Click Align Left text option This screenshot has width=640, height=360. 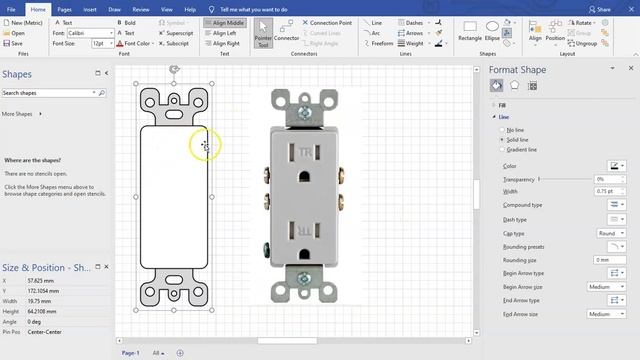[220, 33]
